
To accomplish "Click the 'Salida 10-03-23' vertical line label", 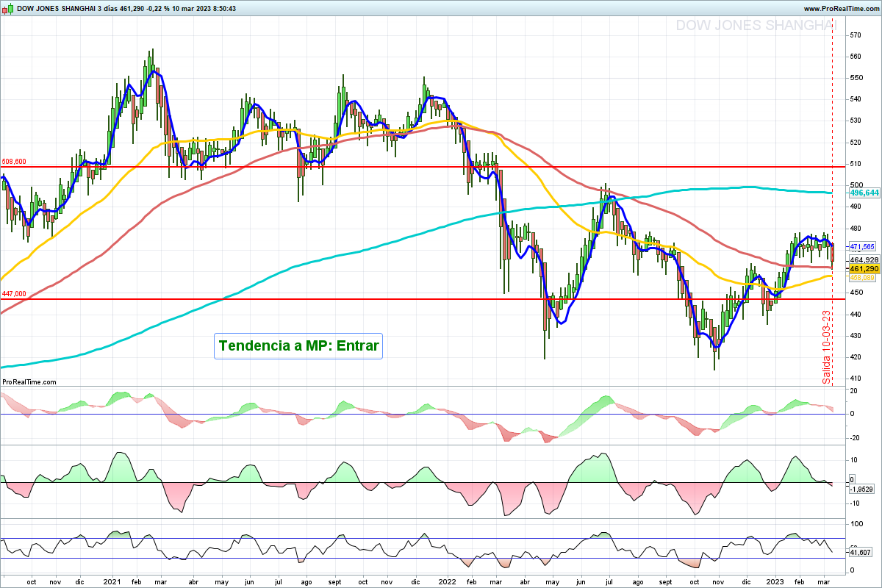I will tap(826, 347).
